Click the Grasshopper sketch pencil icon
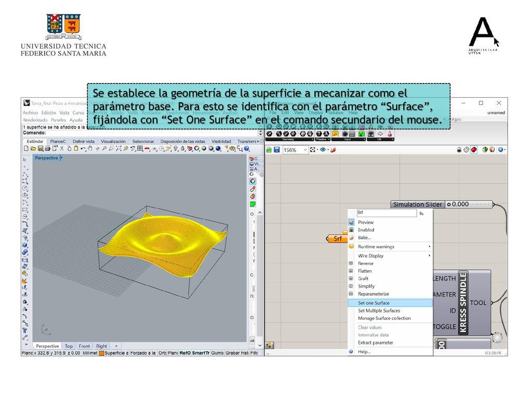The height and width of the screenshot is (399, 532). (333, 150)
